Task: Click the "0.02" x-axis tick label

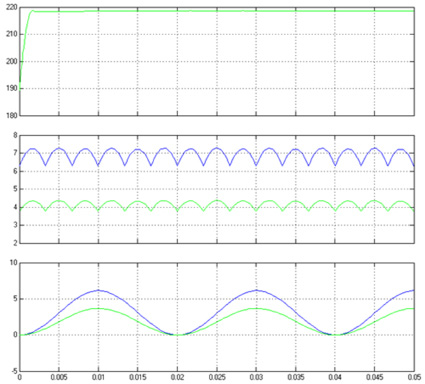Action: pos(177,377)
